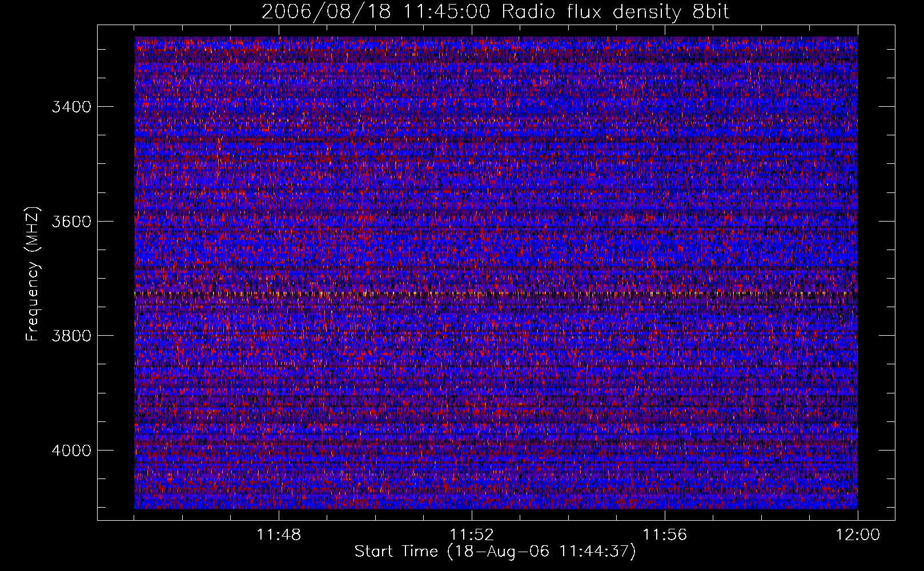Click the 11:52 time tick label

[472, 535]
